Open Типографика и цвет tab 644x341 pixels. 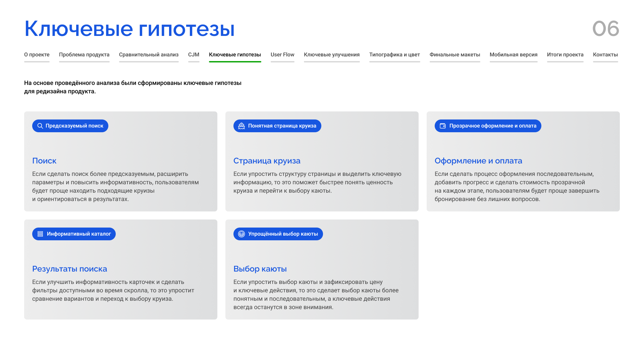[x=395, y=55]
